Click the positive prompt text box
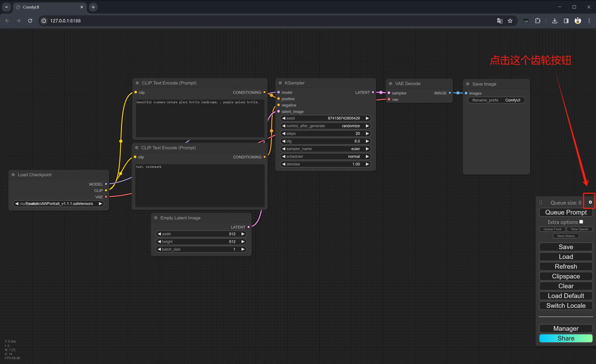This screenshot has height=364, width=596. [200, 118]
